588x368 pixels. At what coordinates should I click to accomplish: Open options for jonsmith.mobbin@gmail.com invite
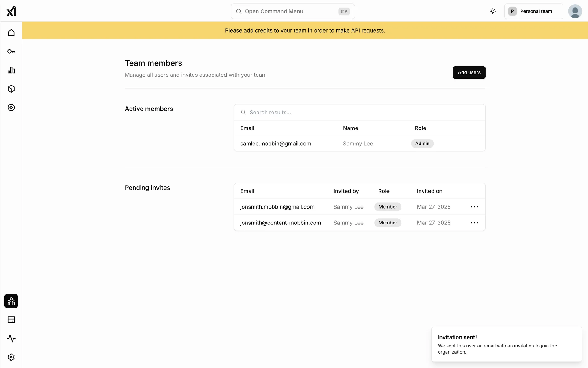(x=474, y=207)
